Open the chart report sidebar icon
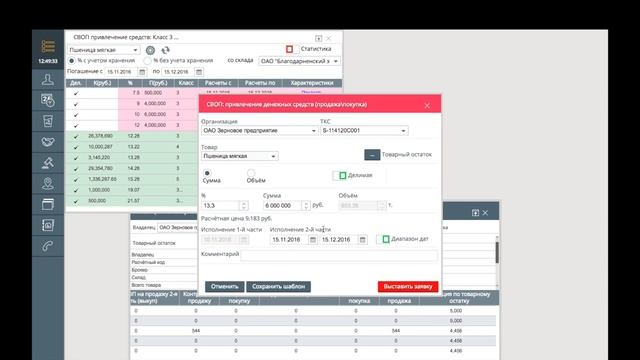 [48, 225]
